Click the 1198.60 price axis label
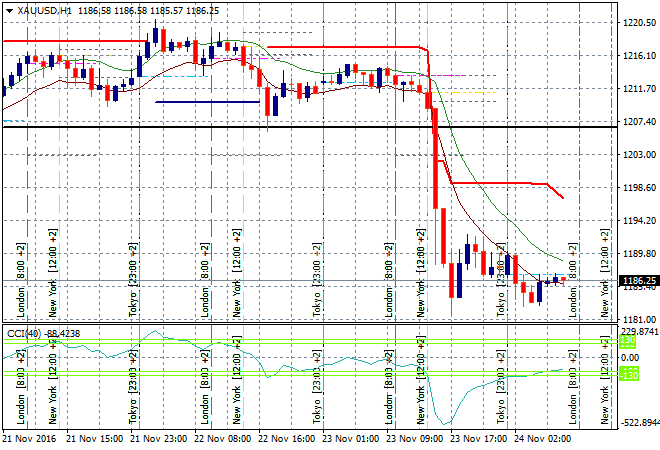 click(x=637, y=188)
